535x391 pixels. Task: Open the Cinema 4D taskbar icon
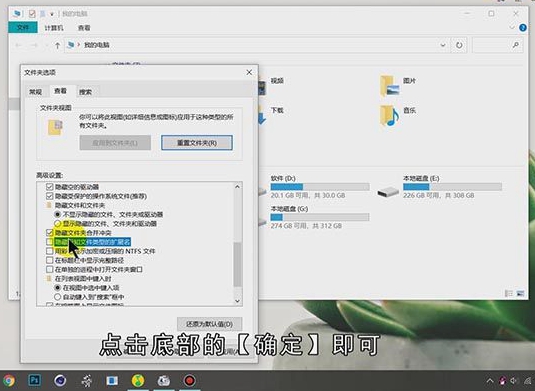pyautogui.click(x=60, y=380)
